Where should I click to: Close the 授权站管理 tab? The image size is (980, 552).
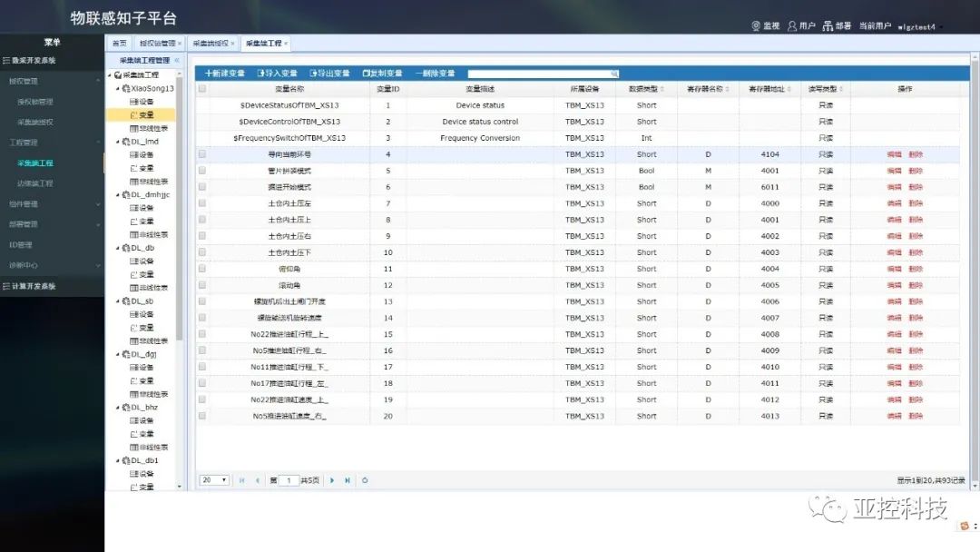click(180, 44)
